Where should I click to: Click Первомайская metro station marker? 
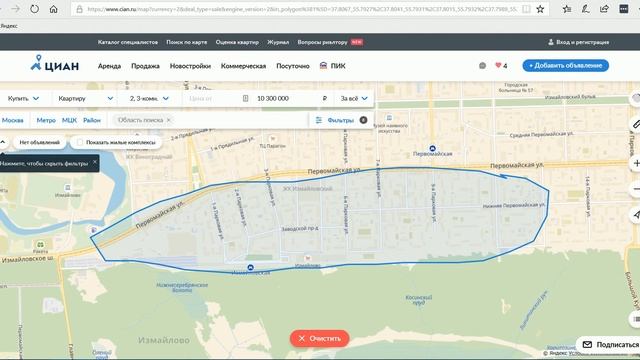pyautogui.click(x=432, y=148)
